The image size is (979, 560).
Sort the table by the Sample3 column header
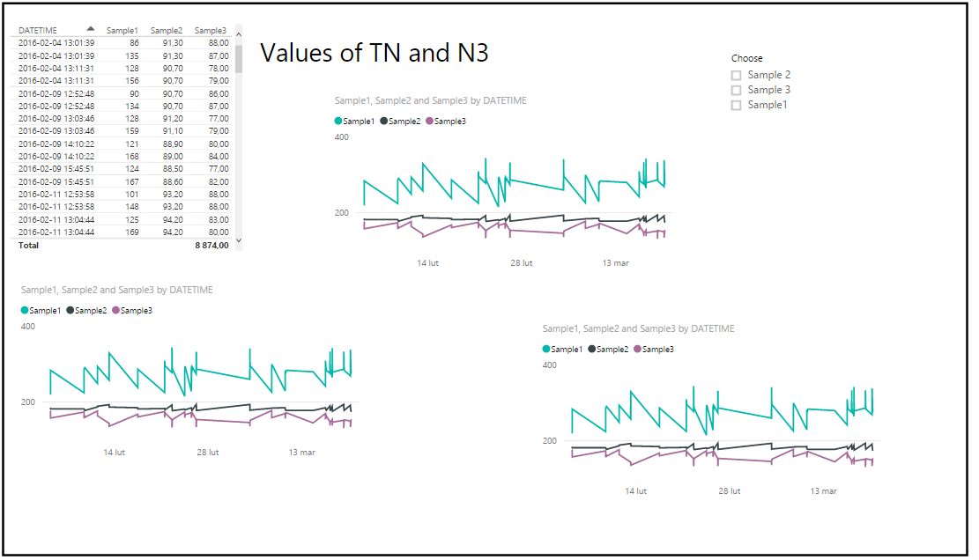click(211, 30)
